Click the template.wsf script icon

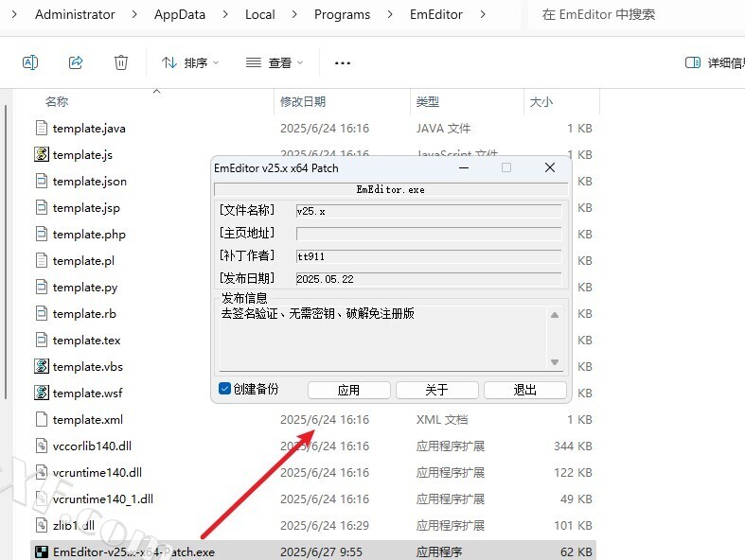coord(42,393)
